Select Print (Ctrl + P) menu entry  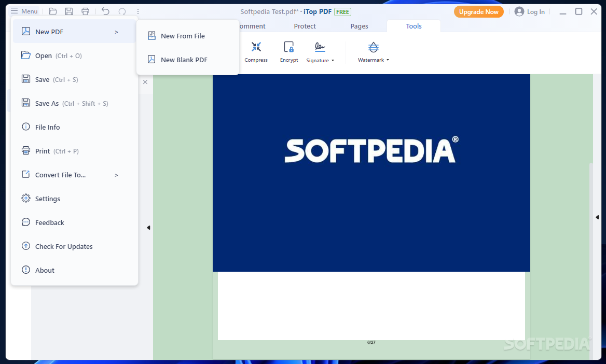tap(75, 151)
